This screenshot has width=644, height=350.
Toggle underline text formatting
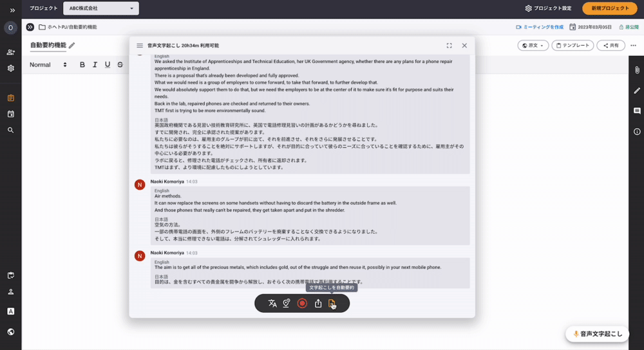pos(108,65)
